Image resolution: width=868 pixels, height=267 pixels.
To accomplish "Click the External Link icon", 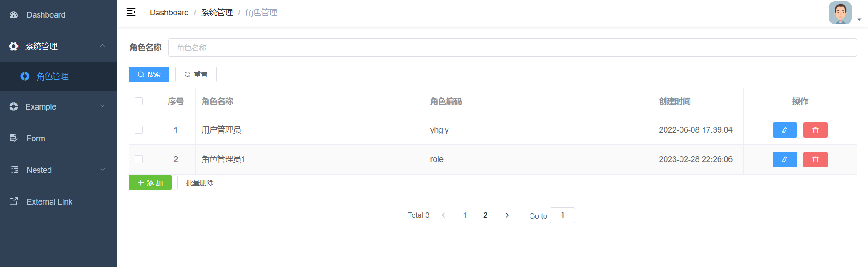I will pyautogui.click(x=14, y=201).
